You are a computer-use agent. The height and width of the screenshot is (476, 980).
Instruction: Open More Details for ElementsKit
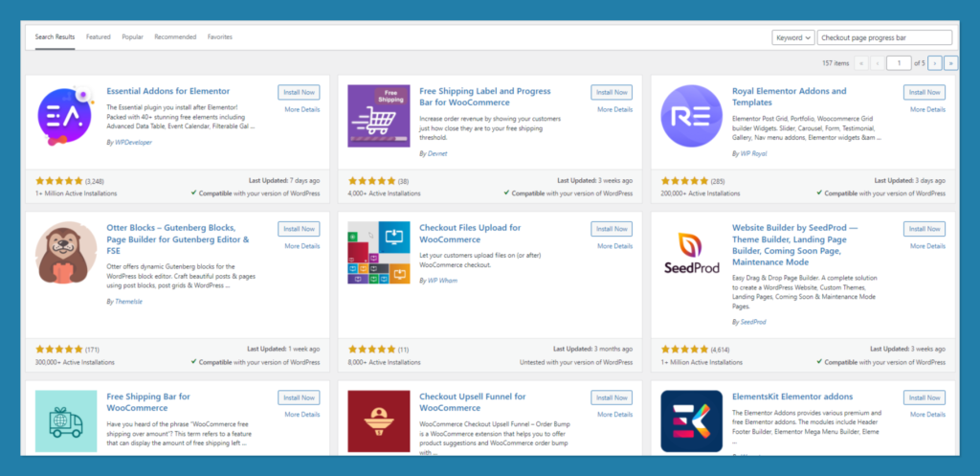(x=928, y=415)
